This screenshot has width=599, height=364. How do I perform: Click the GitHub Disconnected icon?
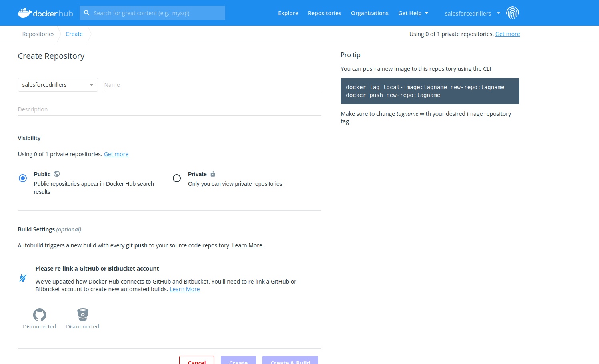pos(40,315)
